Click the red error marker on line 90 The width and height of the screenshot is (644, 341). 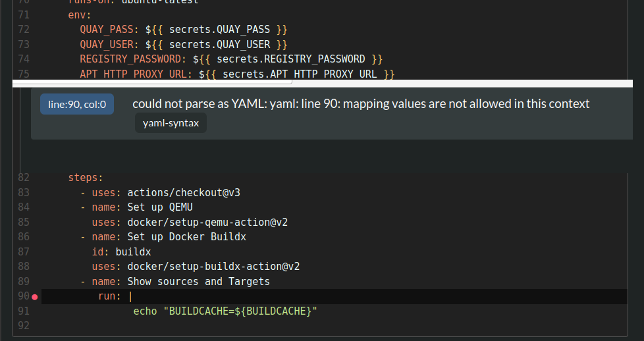[x=34, y=297]
